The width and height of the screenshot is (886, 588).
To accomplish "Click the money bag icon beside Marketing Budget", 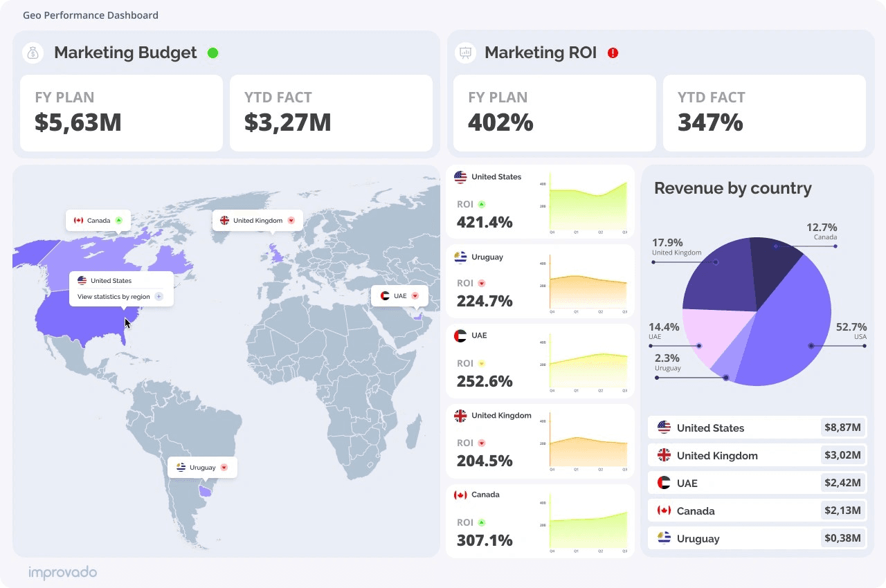I will coord(33,53).
